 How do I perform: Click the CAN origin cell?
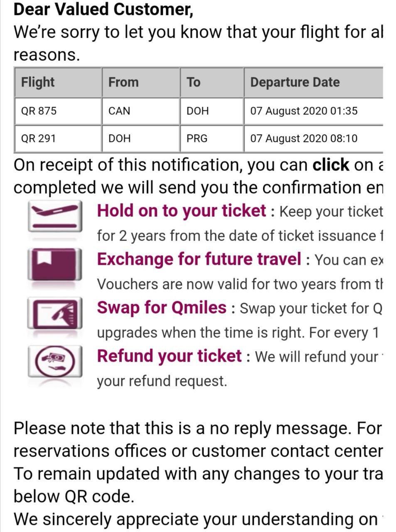pyautogui.click(x=141, y=111)
